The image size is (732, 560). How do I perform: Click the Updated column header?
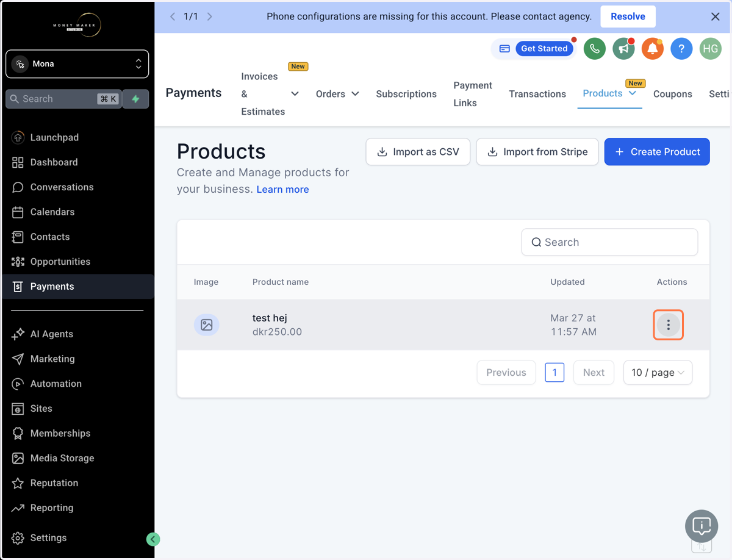click(567, 282)
